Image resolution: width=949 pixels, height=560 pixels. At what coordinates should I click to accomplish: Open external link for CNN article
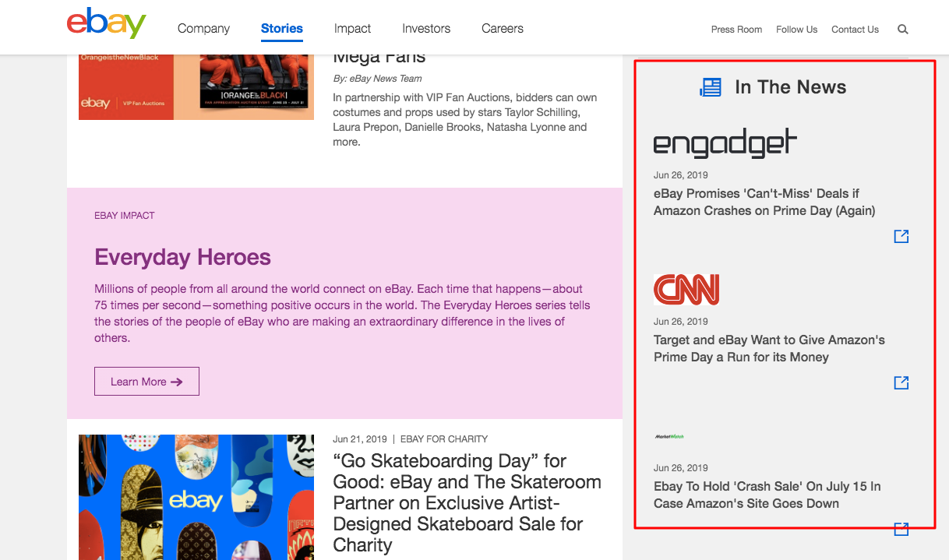[x=901, y=382]
